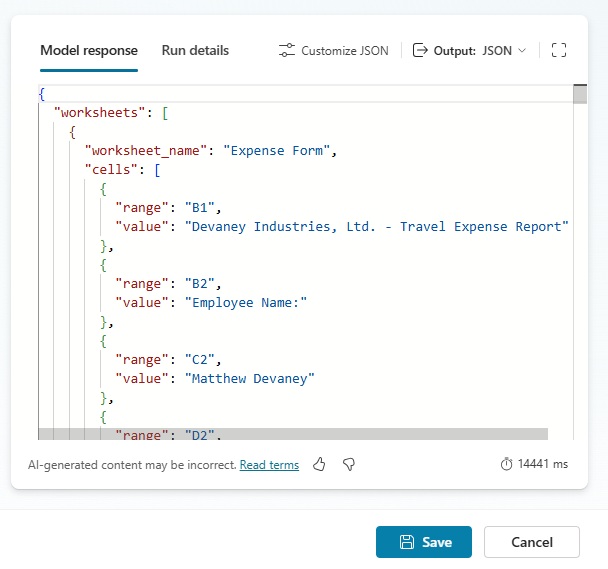Click the output arrow icon

pos(420,50)
